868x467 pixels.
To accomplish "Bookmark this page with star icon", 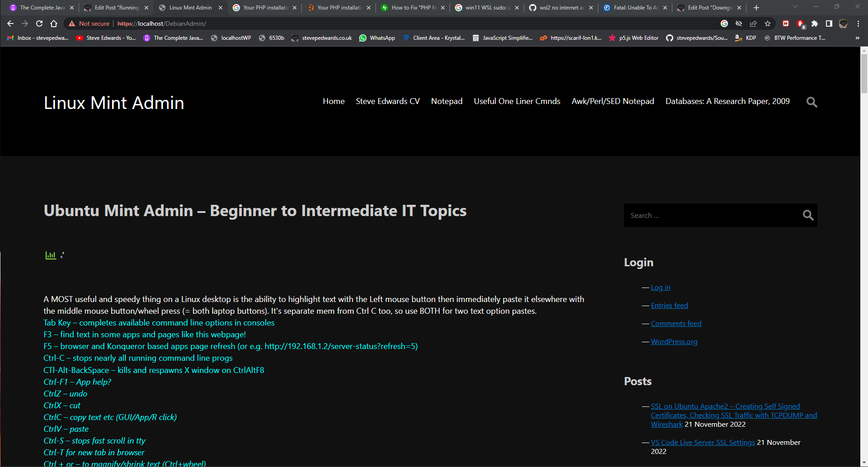I will pos(768,24).
